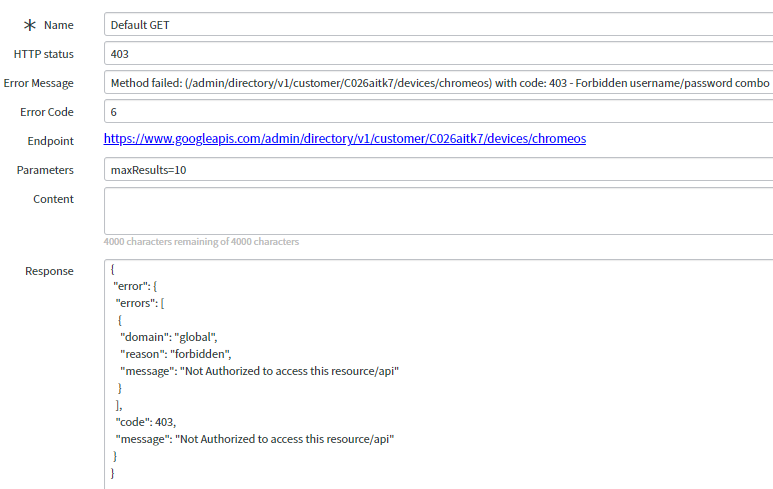Focus the Name field containing Default GET
The width and height of the screenshot is (773, 489).
coord(438,25)
